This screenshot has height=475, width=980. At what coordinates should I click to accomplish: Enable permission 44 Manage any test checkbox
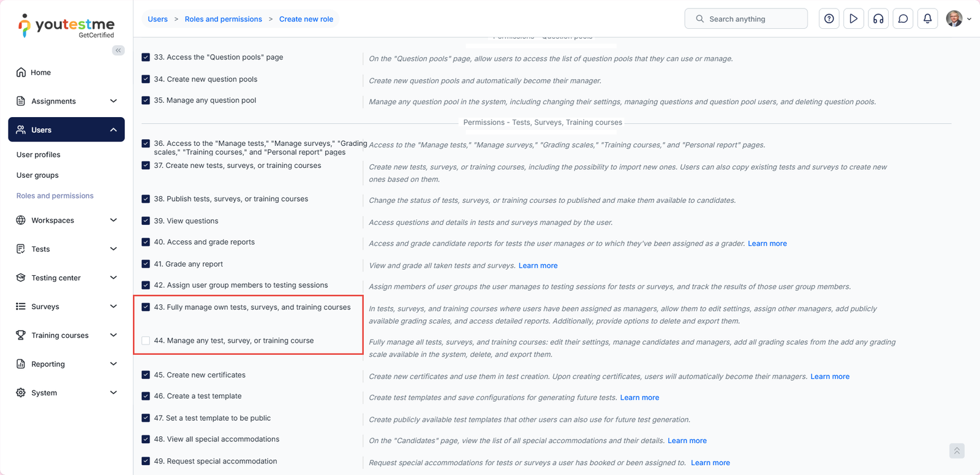[x=146, y=341]
